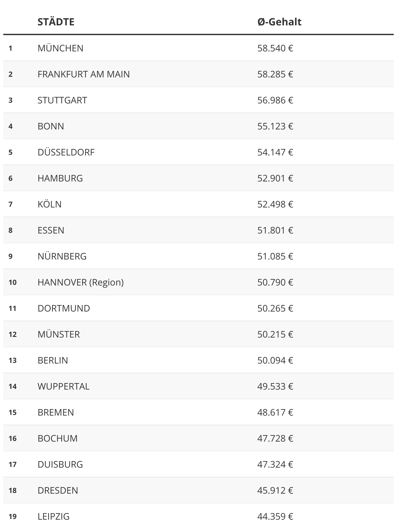Image resolution: width=397 pixels, height=532 pixels.
Task: Select HANNOVER (Region) in the list
Action: point(81,282)
